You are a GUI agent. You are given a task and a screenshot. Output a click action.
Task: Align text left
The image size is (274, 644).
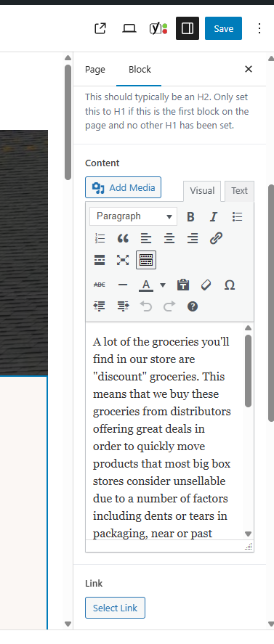[145, 238]
